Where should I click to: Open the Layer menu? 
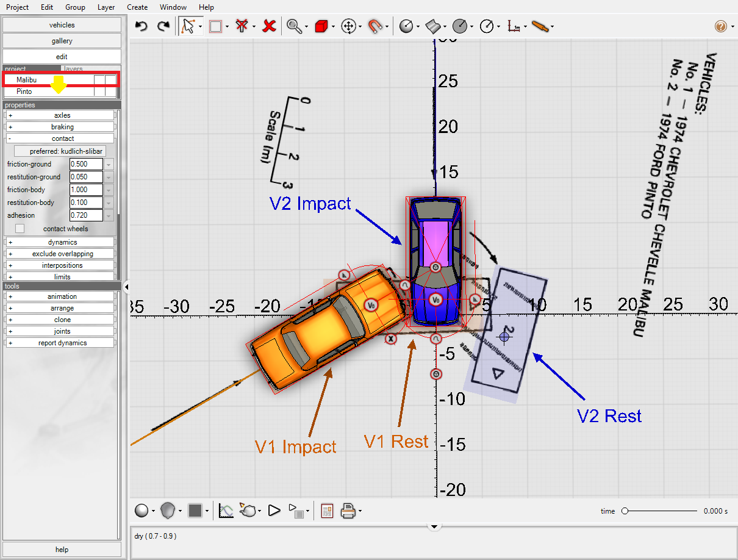click(106, 7)
